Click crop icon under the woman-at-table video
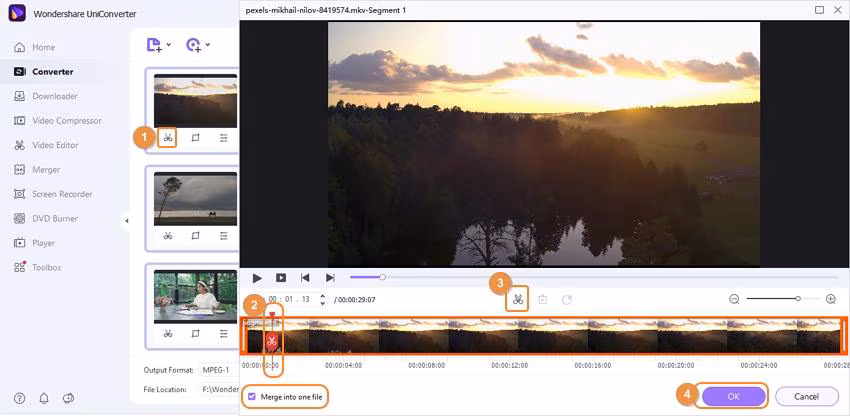 [196, 333]
